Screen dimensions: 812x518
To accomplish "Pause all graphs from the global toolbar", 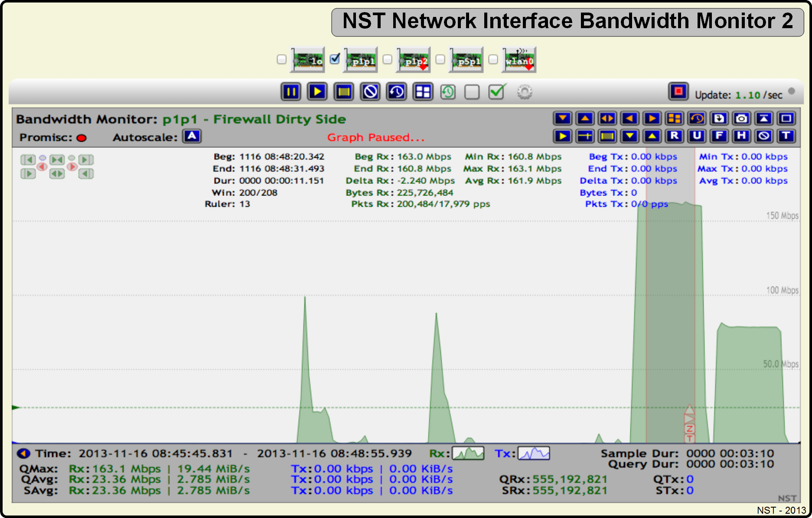I will (291, 92).
